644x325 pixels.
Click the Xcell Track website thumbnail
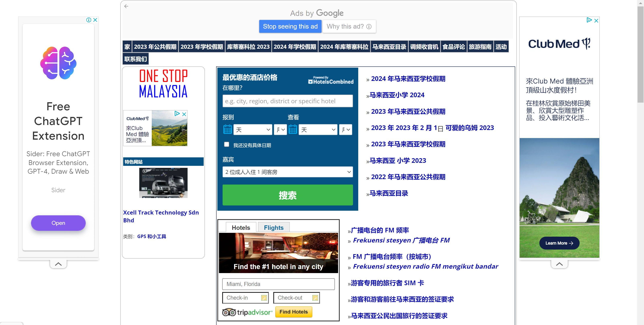(x=163, y=183)
